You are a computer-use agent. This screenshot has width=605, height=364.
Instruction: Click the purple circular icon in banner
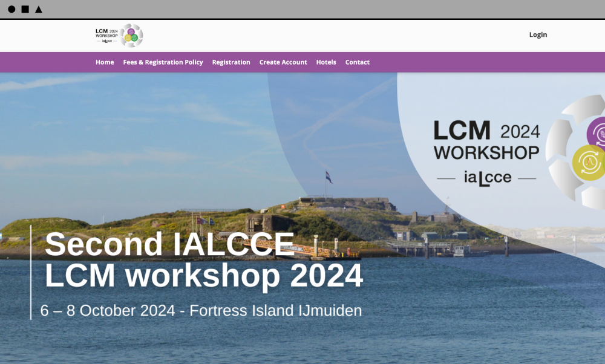[x=597, y=132]
